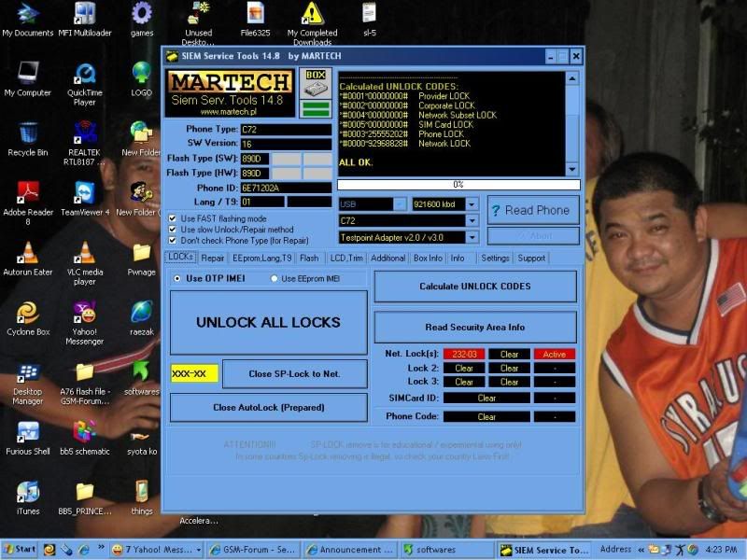Open the A76 flash file folder
Image resolution: width=747 pixels, height=560 pixels.
click(85, 384)
